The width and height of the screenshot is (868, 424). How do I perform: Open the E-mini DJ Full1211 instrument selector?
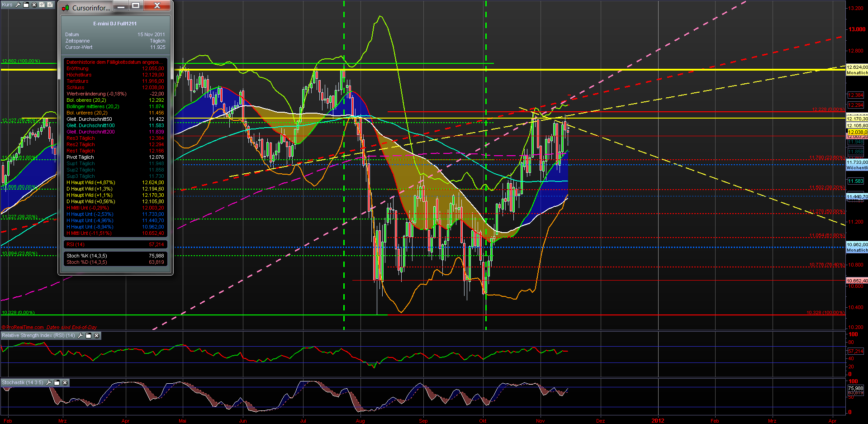(115, 24)
